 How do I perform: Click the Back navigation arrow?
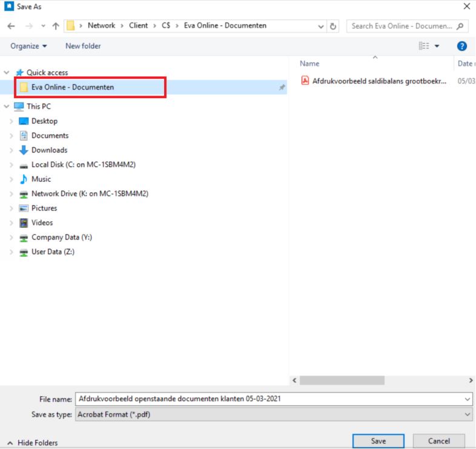10,26
